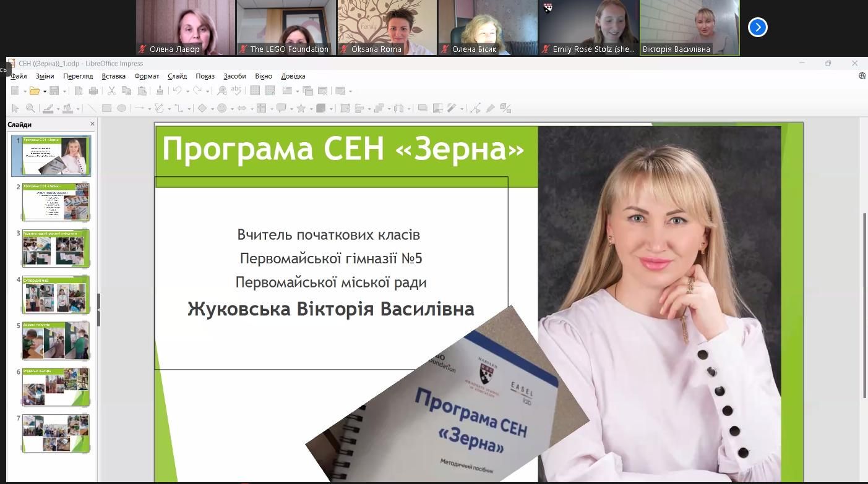Image resolution: width=868 pixels, height=484 pixels.
Task: Expand the Open file dropdown arrow
Action: point(45,91)
